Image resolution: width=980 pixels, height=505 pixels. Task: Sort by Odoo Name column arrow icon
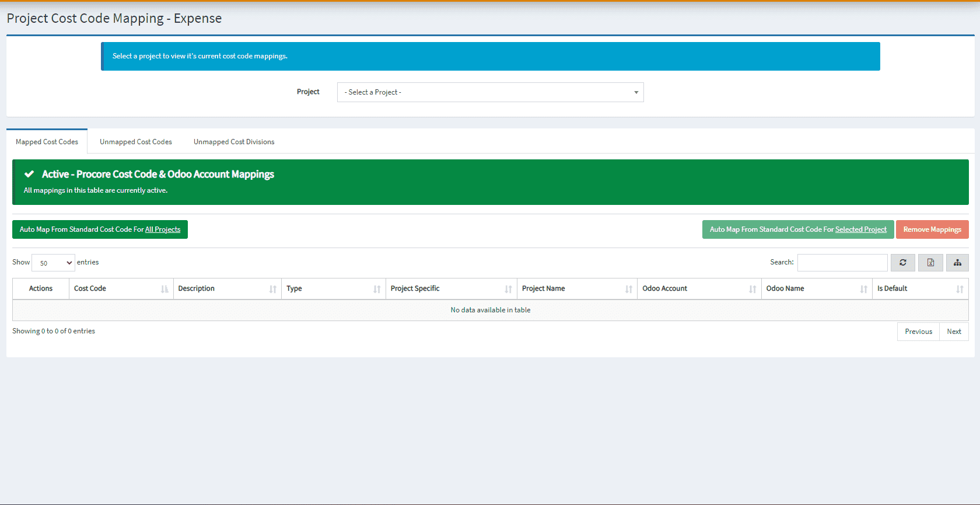(863, 289)
